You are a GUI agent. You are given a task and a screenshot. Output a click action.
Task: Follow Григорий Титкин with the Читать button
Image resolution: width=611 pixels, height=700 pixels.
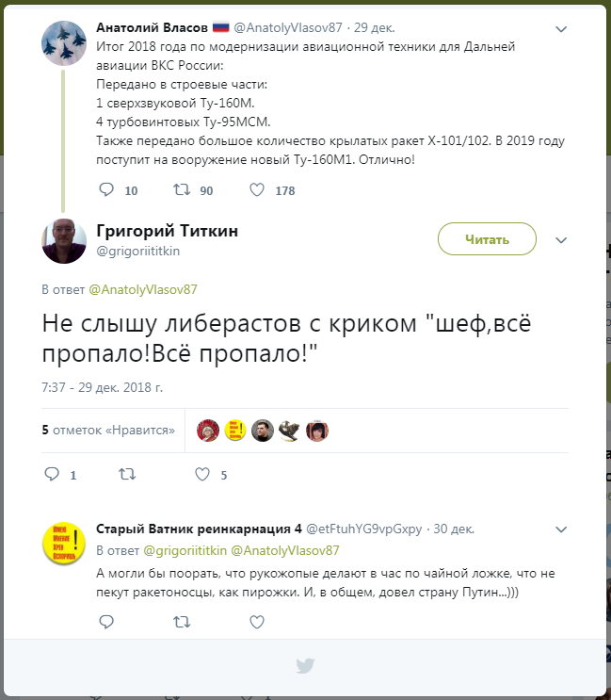[487, 239]
